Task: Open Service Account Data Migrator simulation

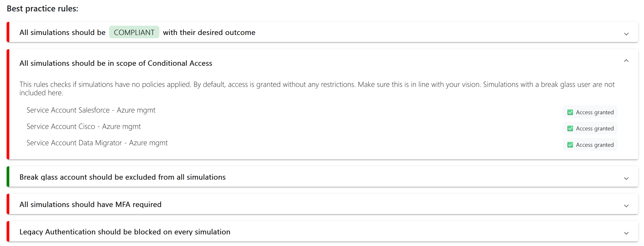Action: (x=97, y=143)
